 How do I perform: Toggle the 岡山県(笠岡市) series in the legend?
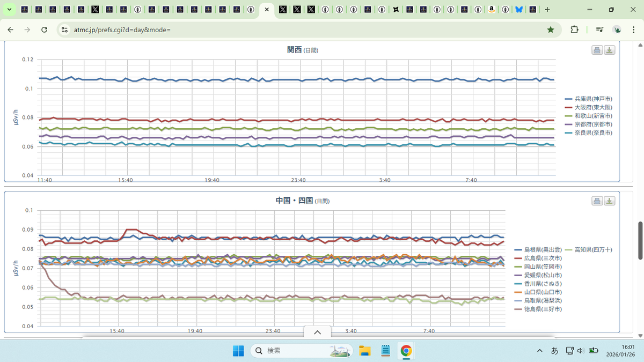(x=538, y=267)
